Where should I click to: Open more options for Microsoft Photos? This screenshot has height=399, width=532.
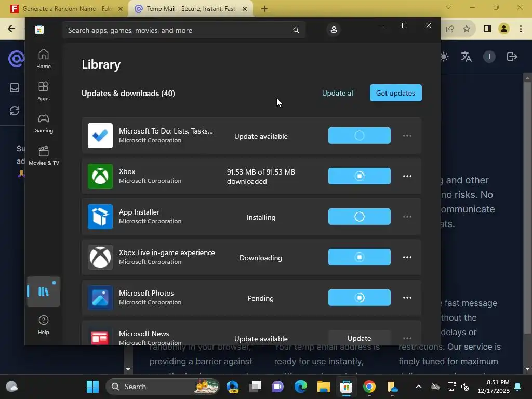pos(407,298)
